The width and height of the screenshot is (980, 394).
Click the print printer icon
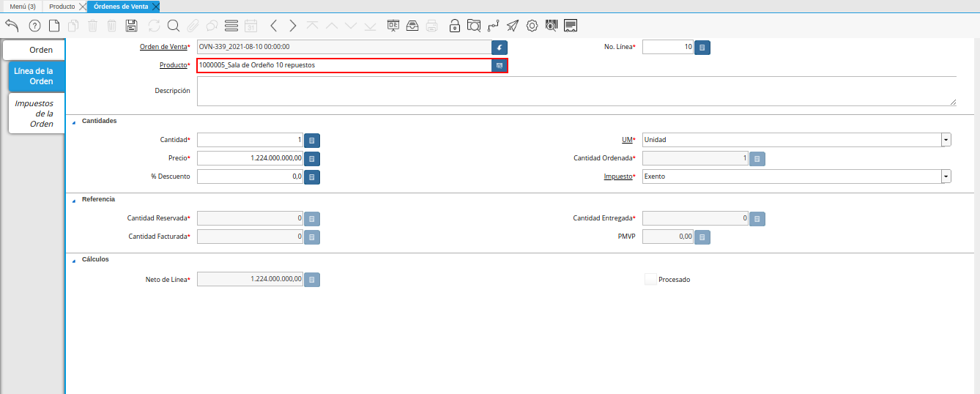click(432, 26)
